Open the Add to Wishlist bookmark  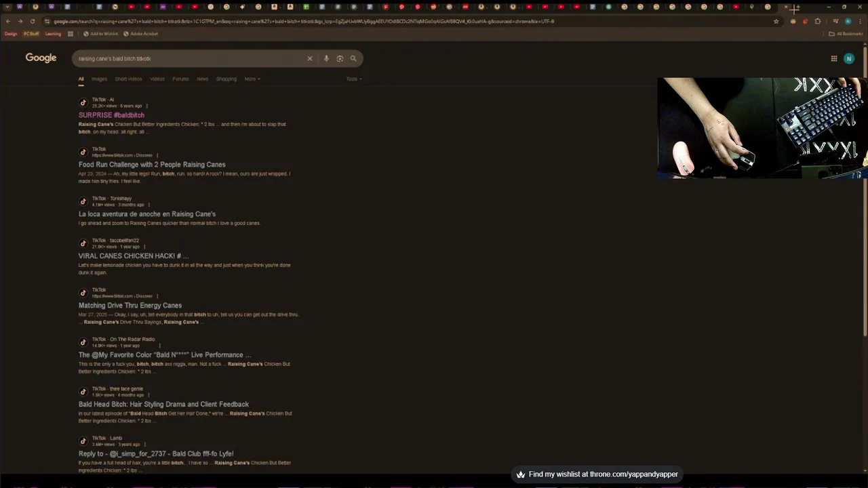(x=100, y=33)
